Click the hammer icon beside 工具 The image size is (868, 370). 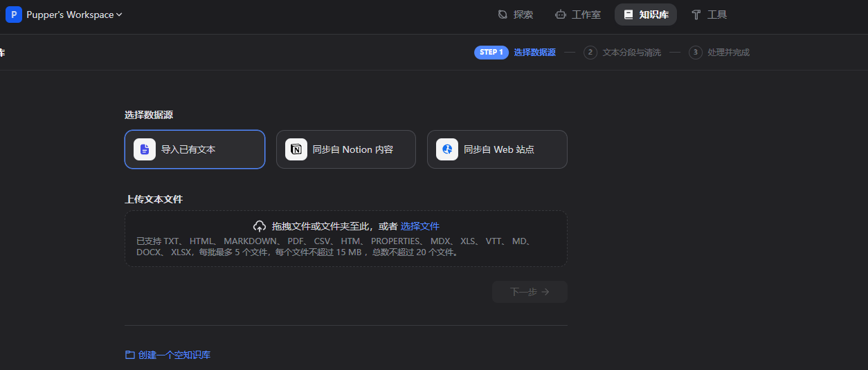click(x=696, y=15)
